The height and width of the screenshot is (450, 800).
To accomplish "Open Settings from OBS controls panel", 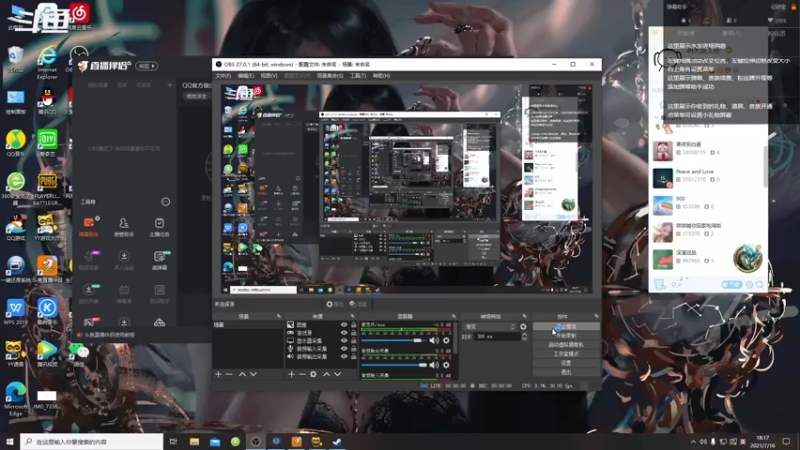I will [x=566, y=363].
